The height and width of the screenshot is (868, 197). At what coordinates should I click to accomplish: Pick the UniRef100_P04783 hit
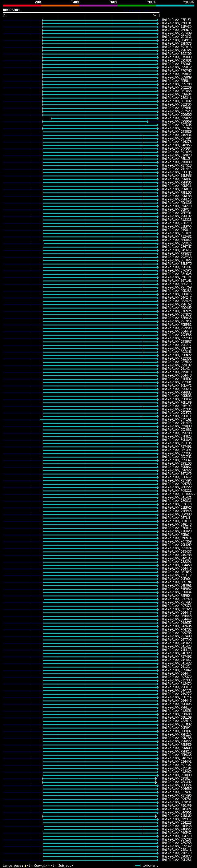(x=176, y=483)
